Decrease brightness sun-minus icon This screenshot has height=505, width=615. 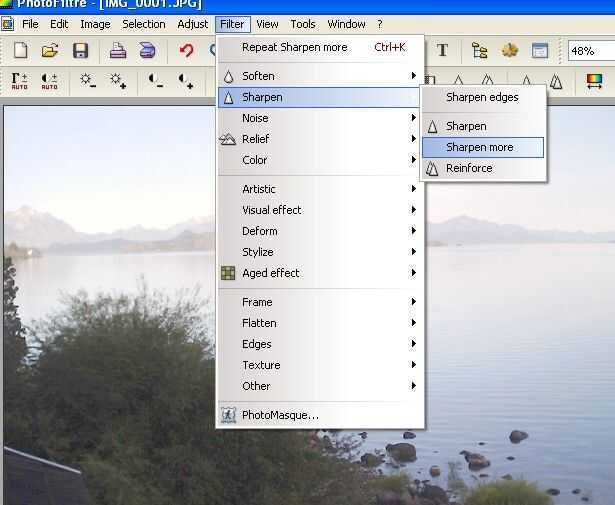pos(87,81)
